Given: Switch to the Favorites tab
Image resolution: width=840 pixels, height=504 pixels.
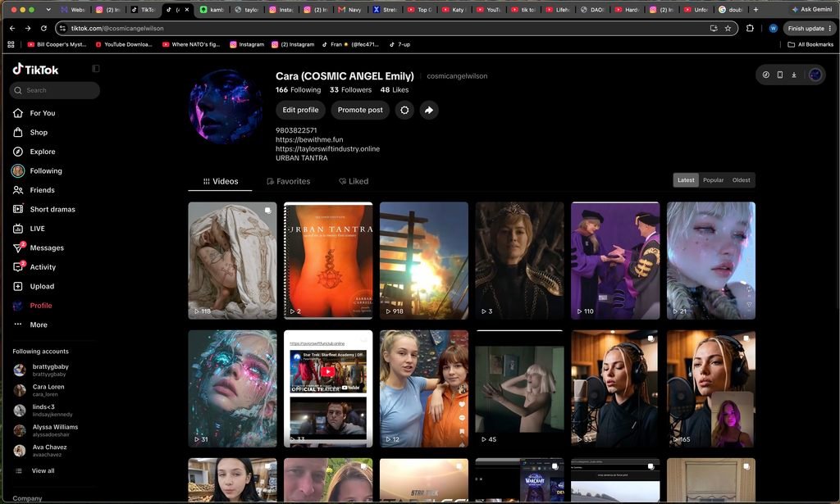Looking at the screenshot, I should pyautogui.click(x=288, y=181).
